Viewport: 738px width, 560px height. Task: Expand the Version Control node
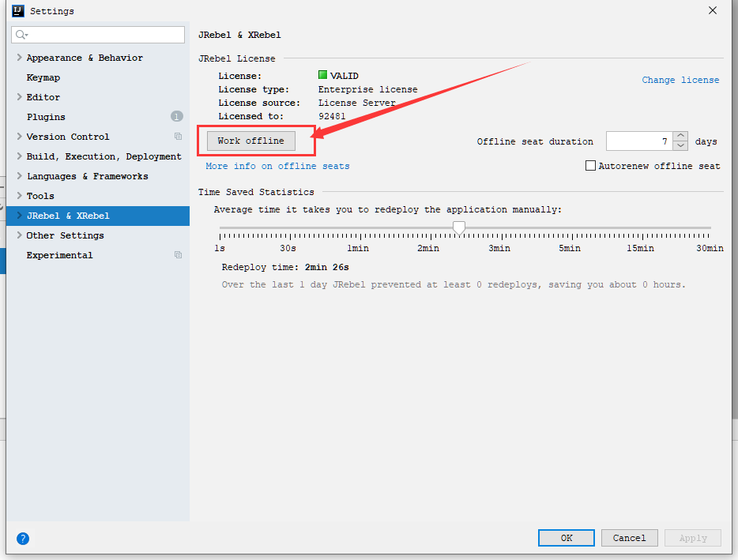tap(19, 137)
